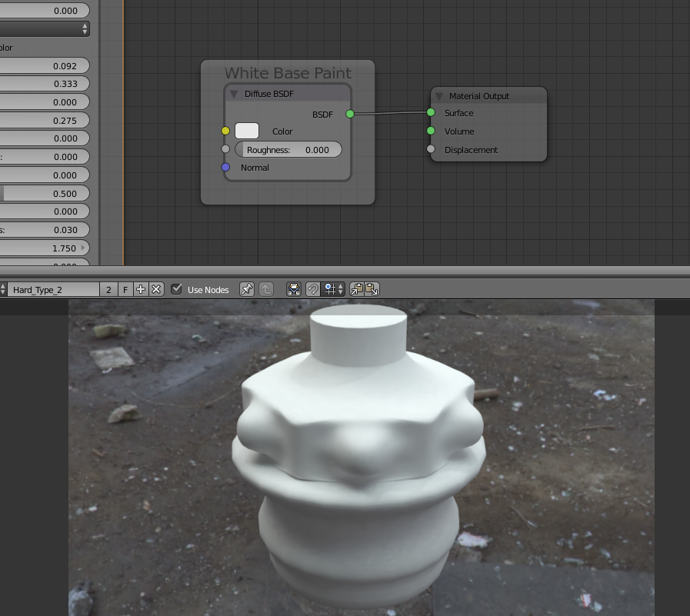The width and height of the screenshot is (690, 616).
Task: Click the gray Roughness input socket
Action: pyautogui.click(x=225, y=148)
